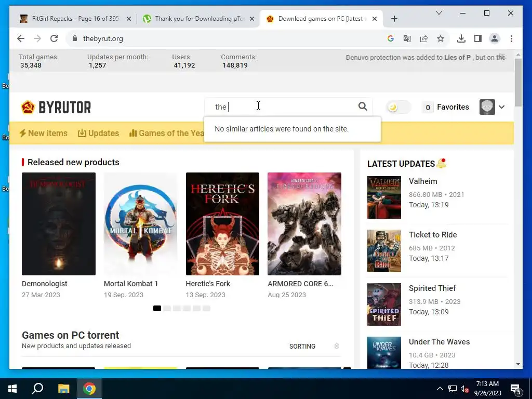Viewport: 532px width, 399px height.
Task: Open the Windows Start menu
Action: click(x=12, y=389)
